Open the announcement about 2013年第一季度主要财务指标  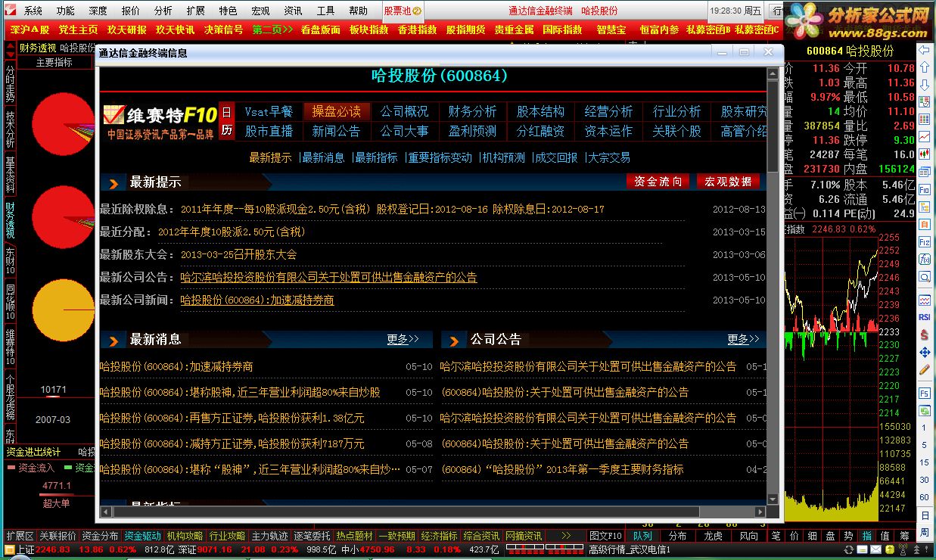(x=562, y=469)
